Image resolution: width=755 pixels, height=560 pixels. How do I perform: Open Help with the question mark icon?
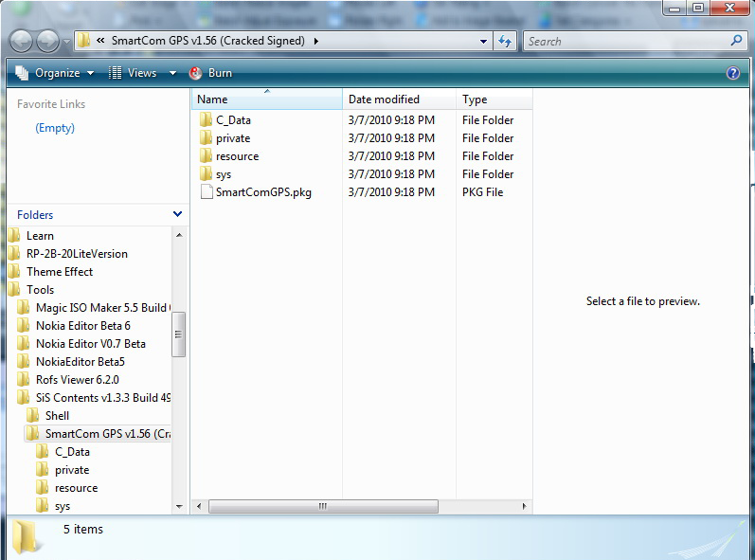733,73
